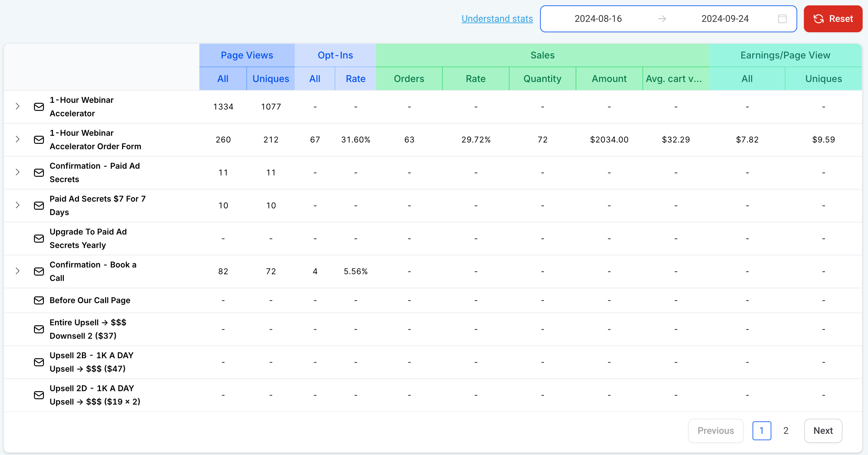Open the Understand stats link
The image size is (868, 455).
[x=497, y=19]
